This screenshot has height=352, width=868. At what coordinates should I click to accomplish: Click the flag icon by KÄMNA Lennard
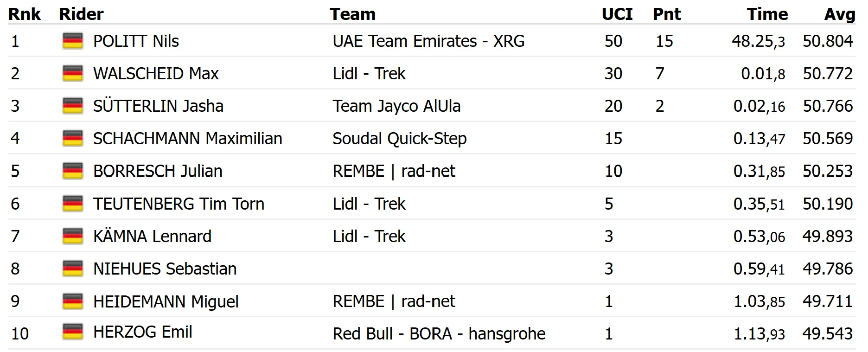click(73, 236)
